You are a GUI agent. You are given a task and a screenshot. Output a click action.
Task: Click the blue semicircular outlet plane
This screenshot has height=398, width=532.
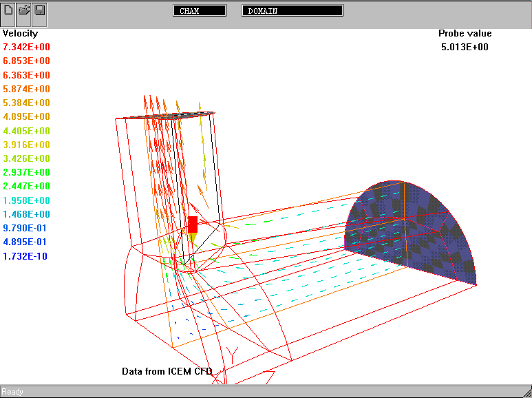tap(413, 231)
